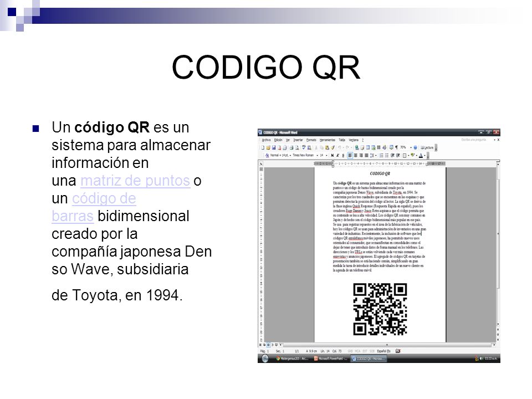
Task: Toggle Justify alignment button
Action: 366,155
